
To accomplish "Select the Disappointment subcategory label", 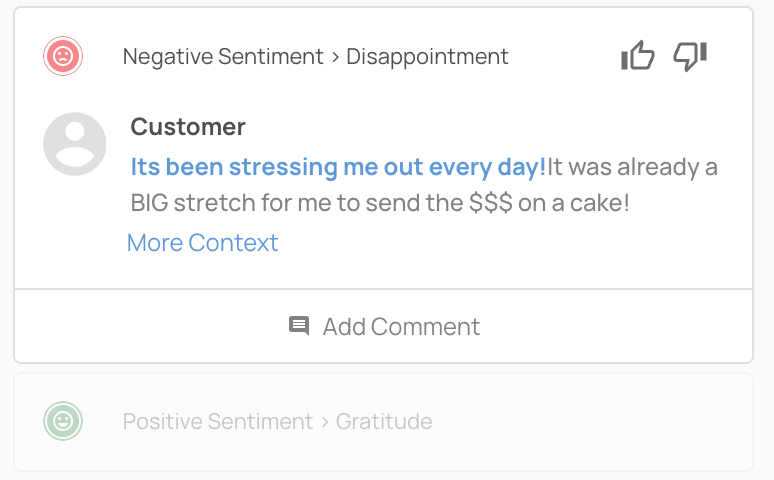I will (x=427, y=57).
